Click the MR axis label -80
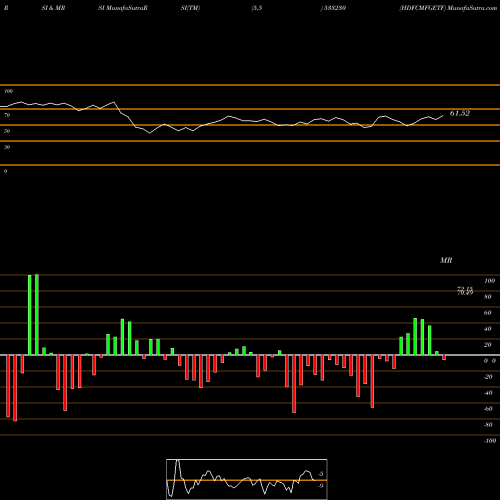Viewport: 500px width, 500px height. [x=488, y=425]
